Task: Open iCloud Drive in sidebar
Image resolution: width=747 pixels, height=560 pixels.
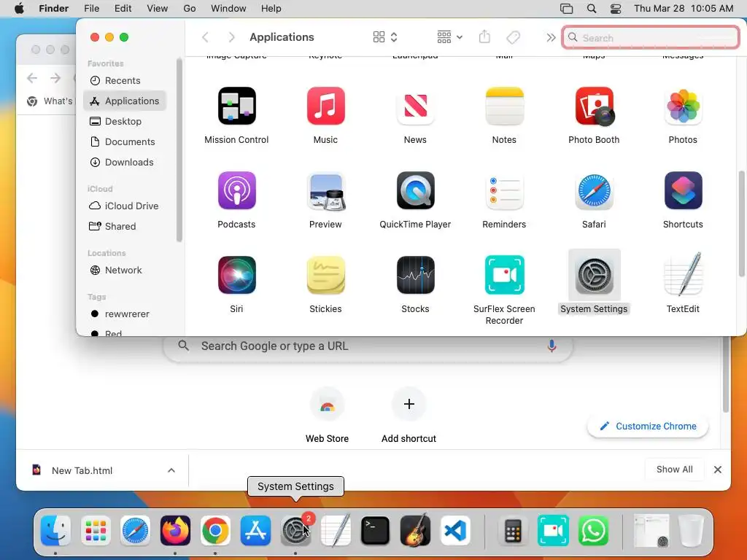Action: 125,206
